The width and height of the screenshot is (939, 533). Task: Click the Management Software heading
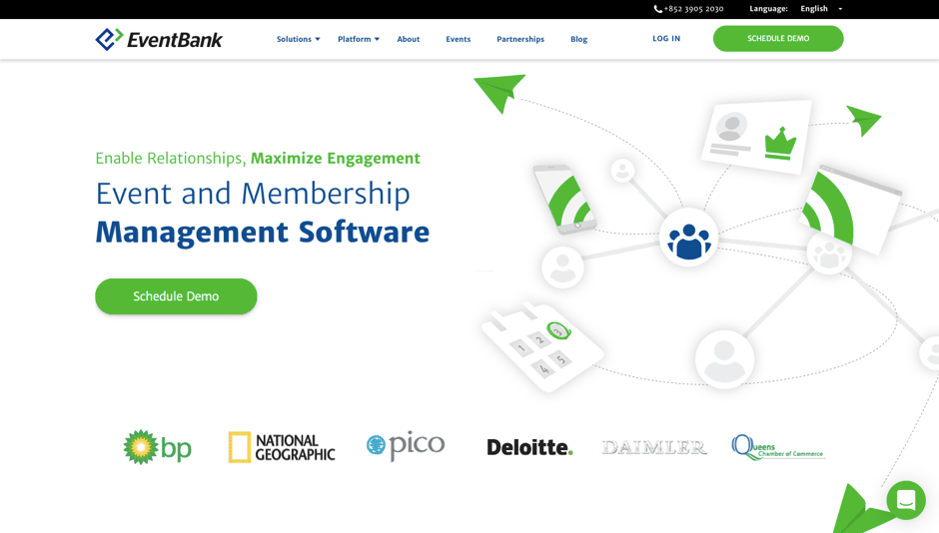coord(262,232)
